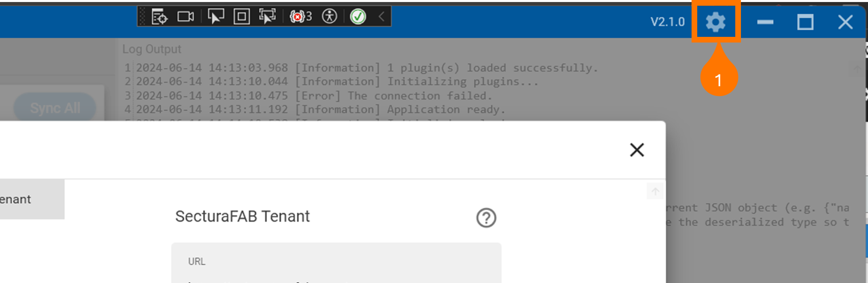The height and width of the screenshot is (283, 868).
Task: Activate the select element cursor tool
Action: point(215,17)
